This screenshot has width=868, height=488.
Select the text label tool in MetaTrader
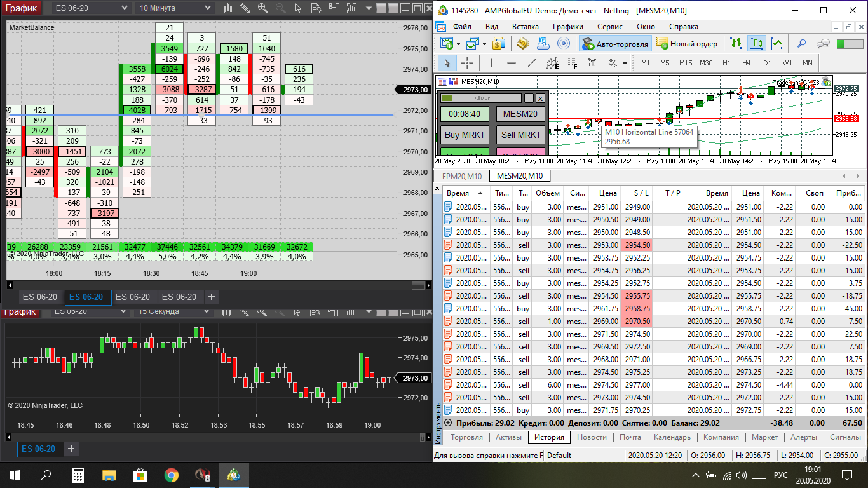pyautogui.click(x=593, y=63)
